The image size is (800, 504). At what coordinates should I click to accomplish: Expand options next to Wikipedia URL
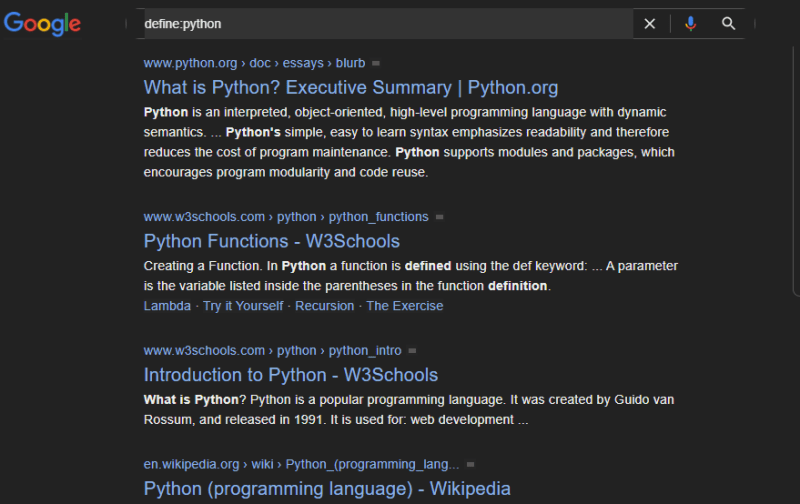click(470, 465)
